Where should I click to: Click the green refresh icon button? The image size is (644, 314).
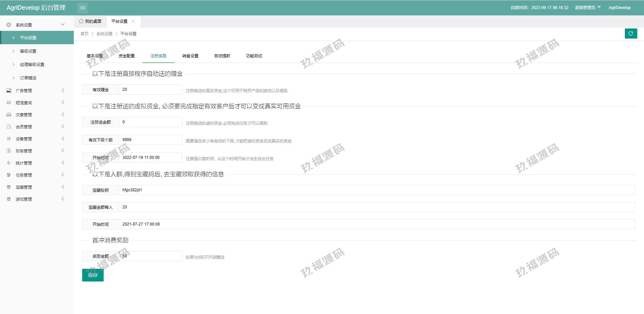pos(631,34)
